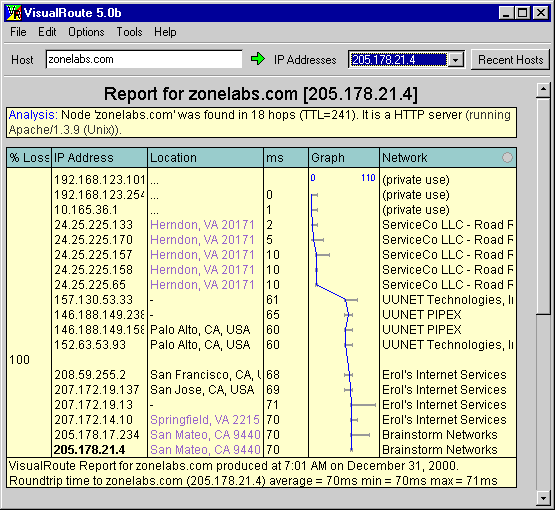Click the Springfield, VA location link
555x510 pixels.
pos(205,420)
